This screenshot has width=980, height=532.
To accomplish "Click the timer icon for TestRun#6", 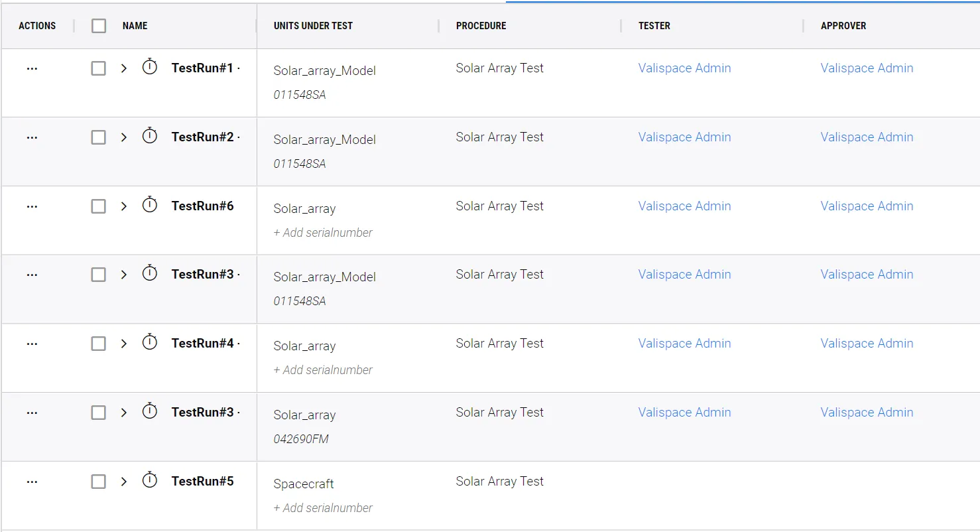I will (150, 205).
